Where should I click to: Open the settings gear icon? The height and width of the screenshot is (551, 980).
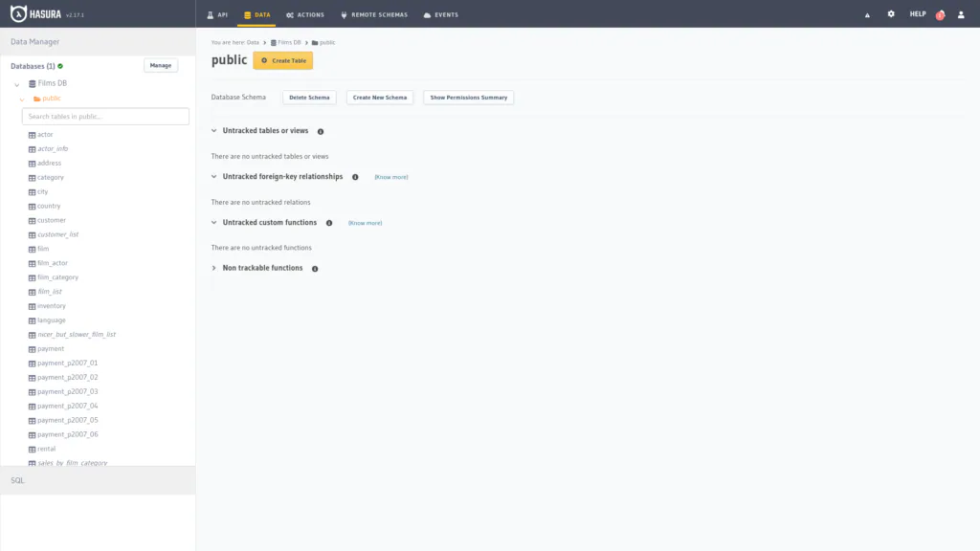click(891, 13)
